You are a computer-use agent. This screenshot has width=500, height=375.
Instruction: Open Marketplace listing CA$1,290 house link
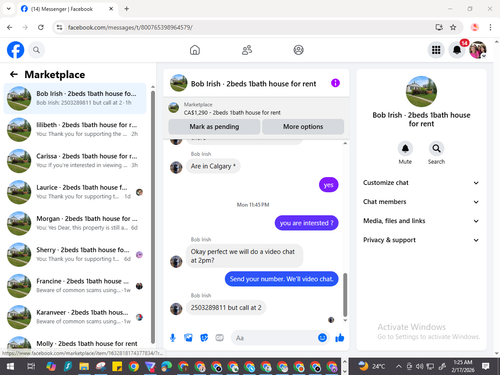[x=232, y=113]
